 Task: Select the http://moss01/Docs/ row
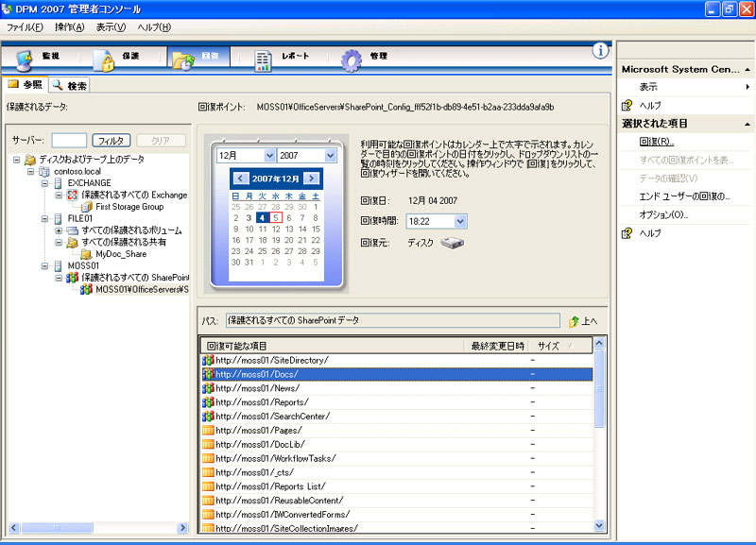397,374
